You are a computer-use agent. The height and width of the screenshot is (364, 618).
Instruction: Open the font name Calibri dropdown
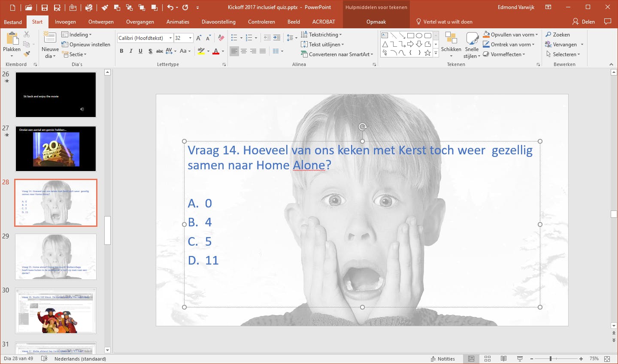click(x=170, y=38)
